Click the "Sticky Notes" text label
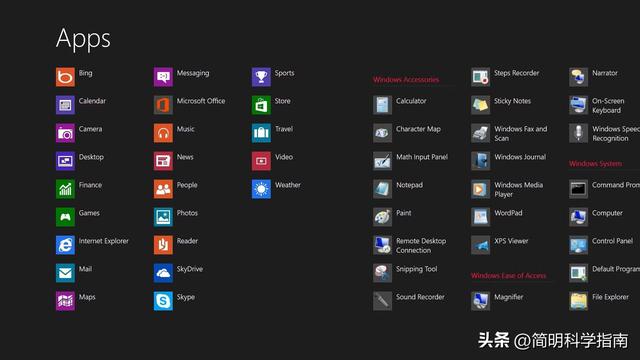This screenshot has width=640, height=360. (513, 101)
